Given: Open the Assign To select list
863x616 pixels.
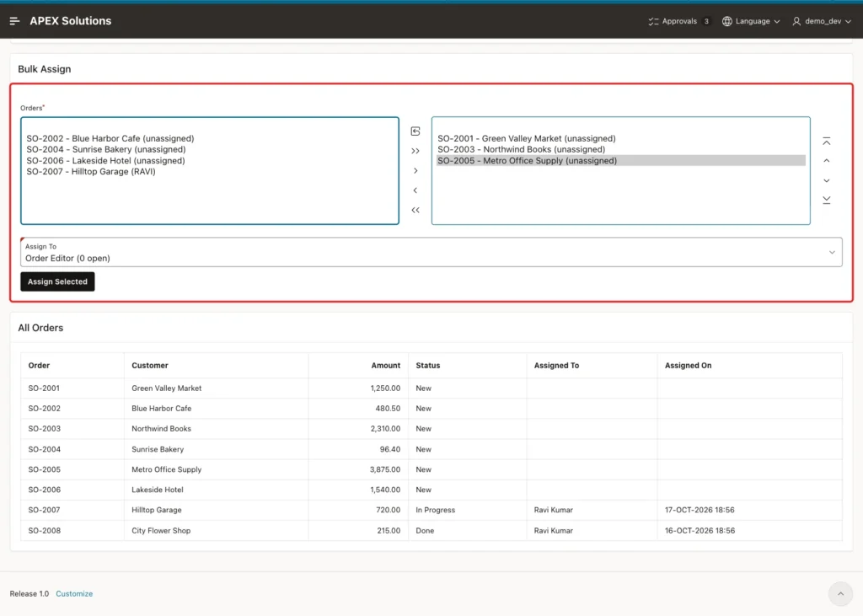Looking at the screenshot, I should (431, 252).
